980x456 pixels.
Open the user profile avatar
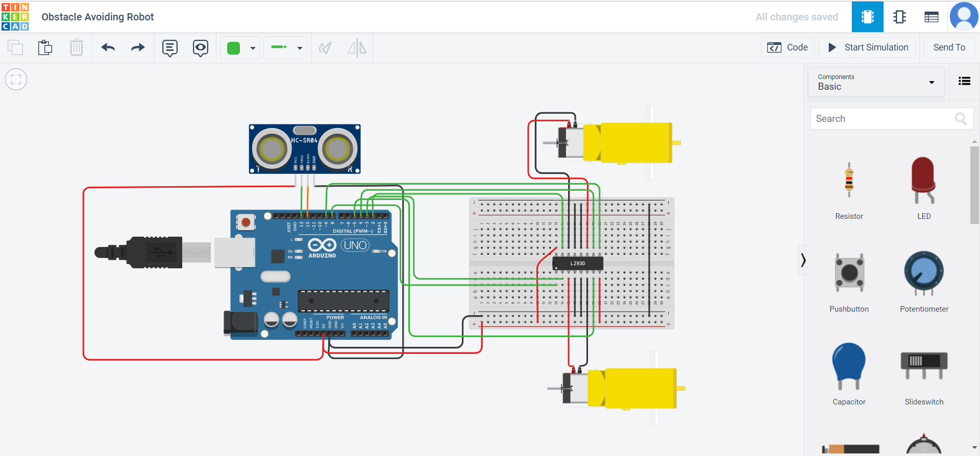click(964, 16)
